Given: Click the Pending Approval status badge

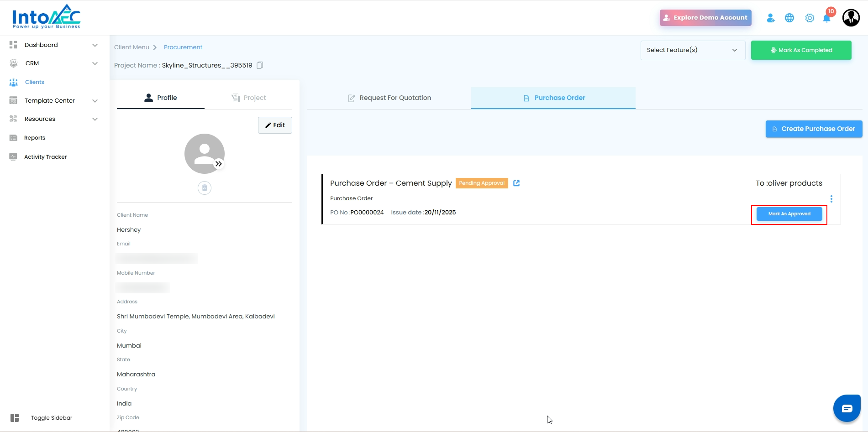Looking at the screenshot, I should coord(482,183).
